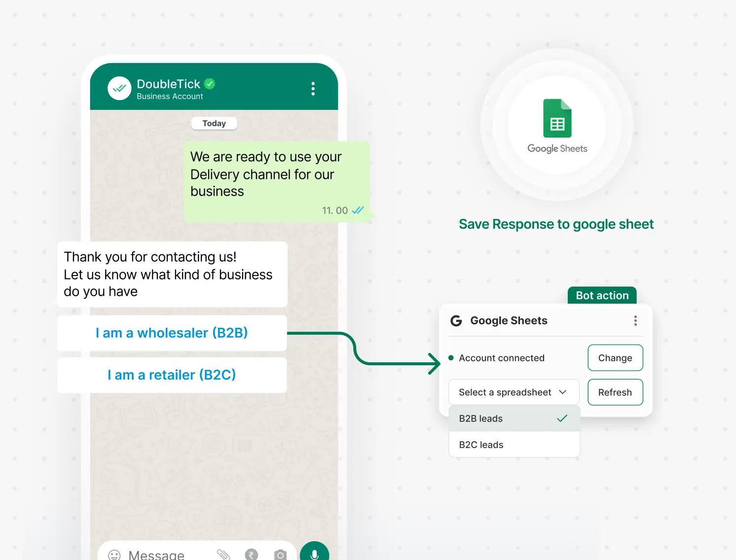
Task: Refresh the spreadsheet list
Action: tap(615, 392)
